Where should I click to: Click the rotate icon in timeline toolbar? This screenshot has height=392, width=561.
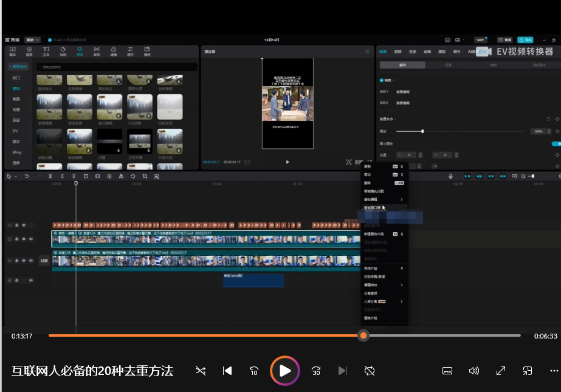click(x=133, y=176)
